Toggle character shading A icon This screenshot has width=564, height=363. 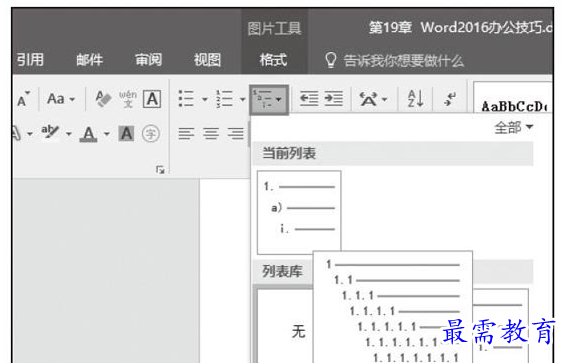coord(126,134)
